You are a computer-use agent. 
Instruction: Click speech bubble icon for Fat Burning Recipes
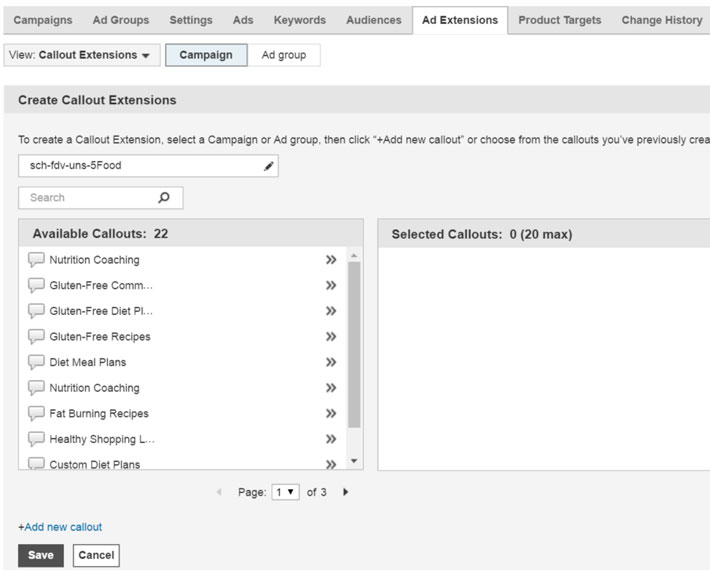pyautogui.click(x=36, y=413)
